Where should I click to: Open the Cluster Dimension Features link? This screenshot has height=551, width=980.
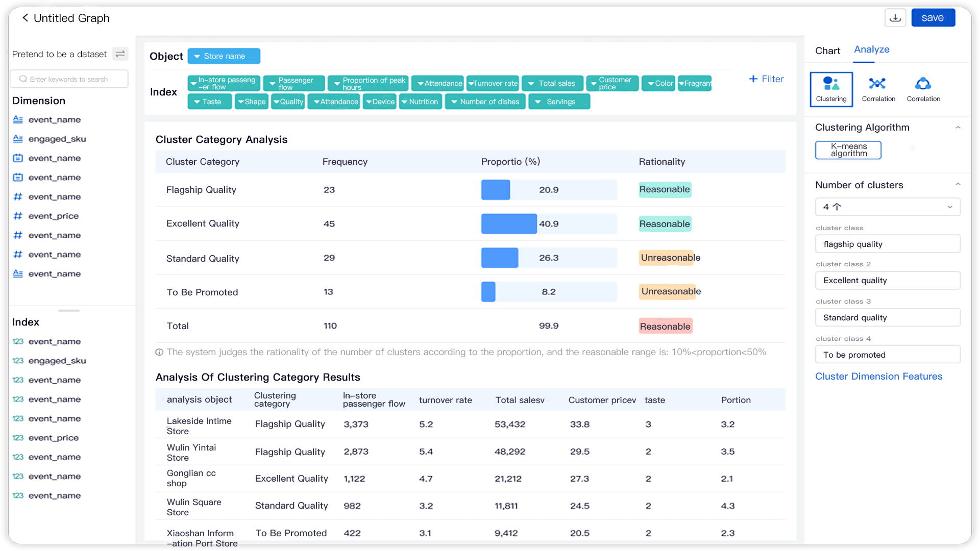[878, 377]
